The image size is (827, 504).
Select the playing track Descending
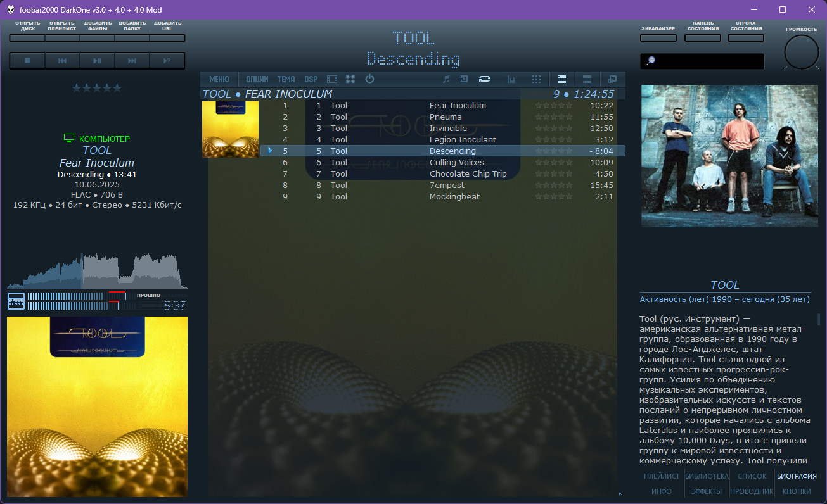click(443, 151)
